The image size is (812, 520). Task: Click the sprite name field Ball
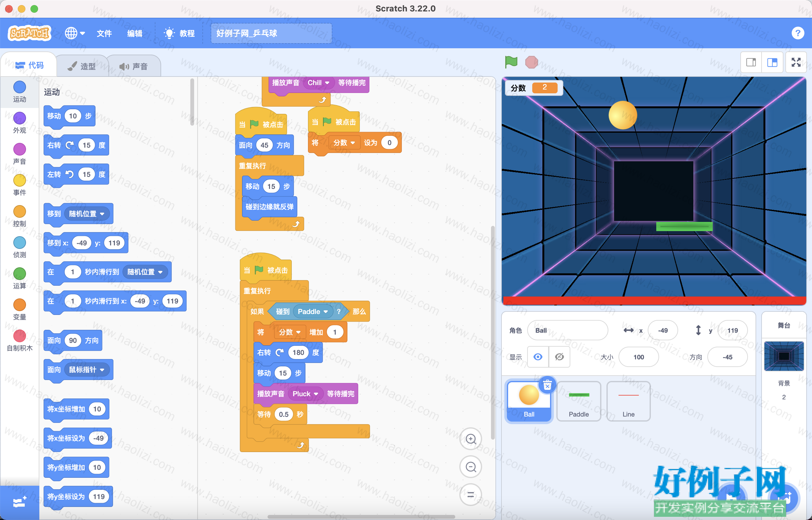567,330
